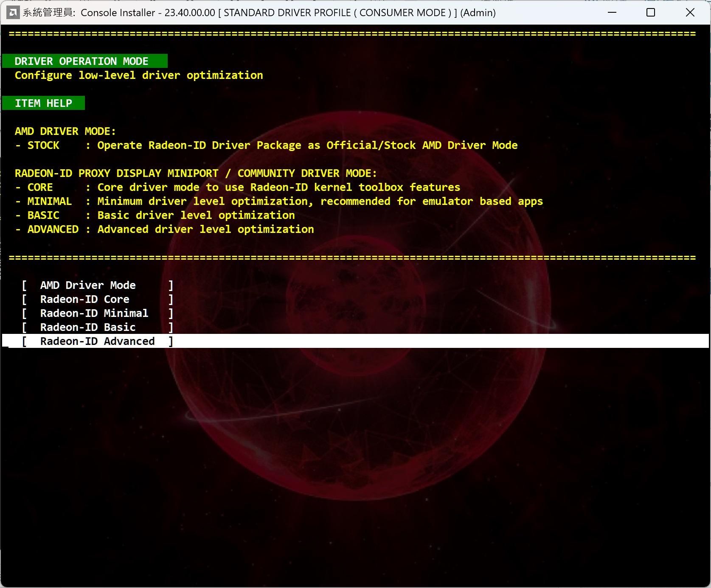Viewport: 711px width, 588px height.
Task: Choose Radeon-ID Core from the list
Action: [84, 299]
